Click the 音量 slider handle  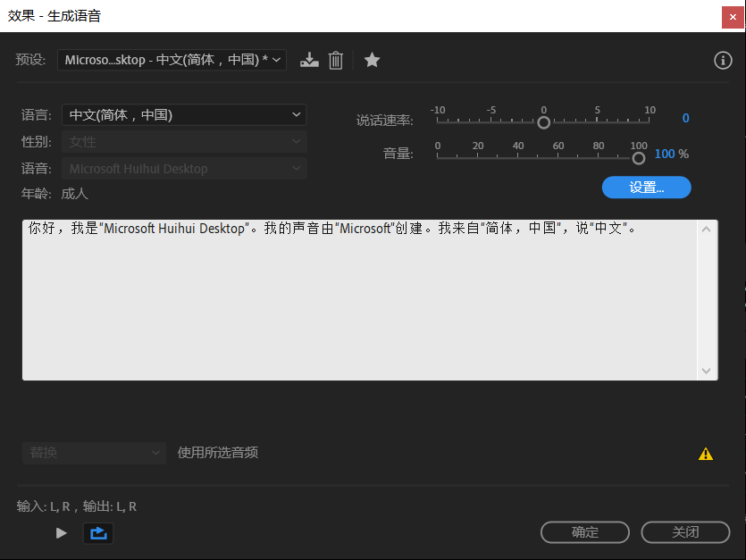(x=639, y=158)
